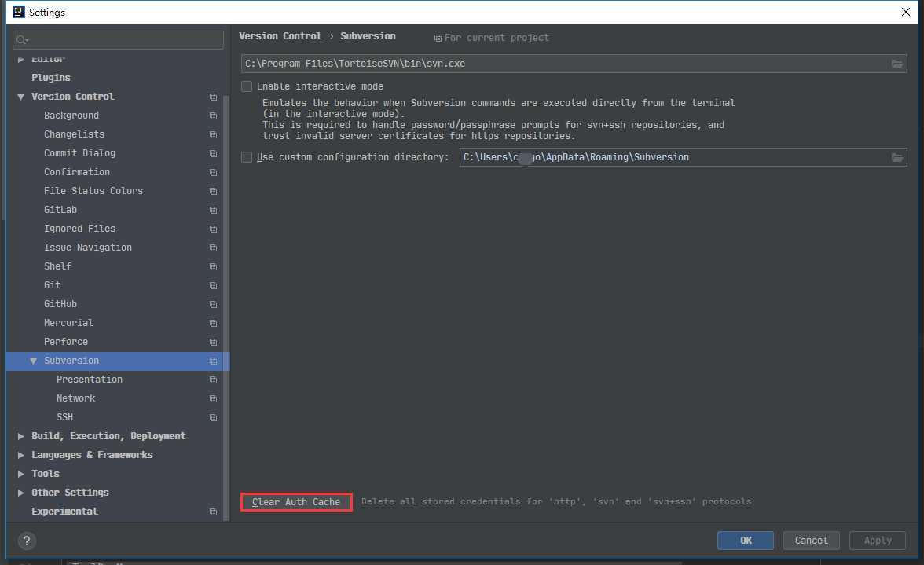
Task: Click the project-level icon beside Issue Navigation
Action: point(214,248)
